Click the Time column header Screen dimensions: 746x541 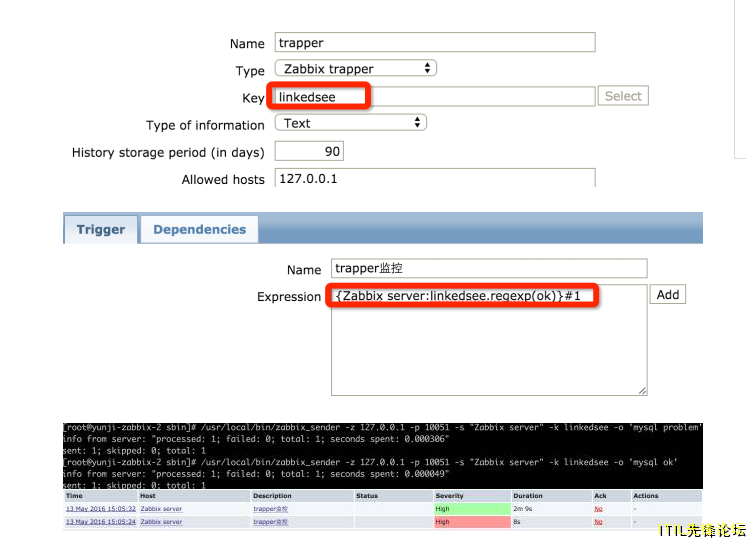coord(74,496)
